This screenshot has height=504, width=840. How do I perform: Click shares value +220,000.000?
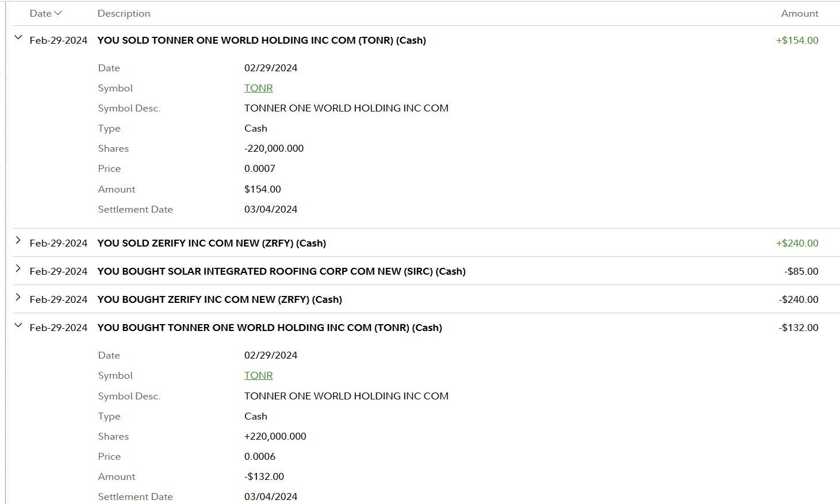pos(275,436)
